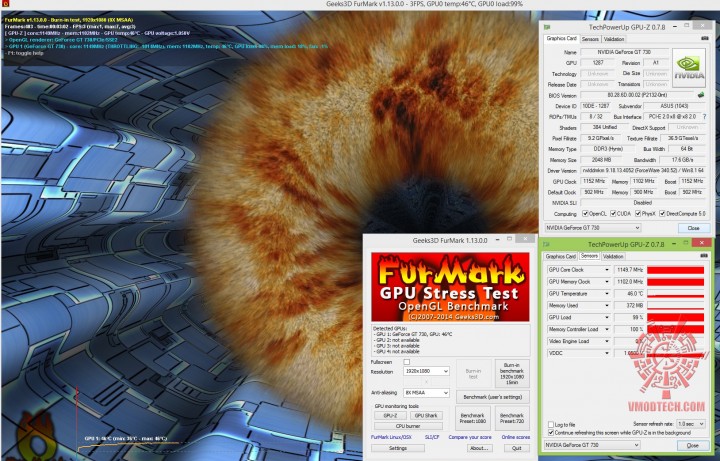Click the 372 MB Memory Used value
Image resolution: width=720 pixels, height=461 pixels.
point(629,306)
